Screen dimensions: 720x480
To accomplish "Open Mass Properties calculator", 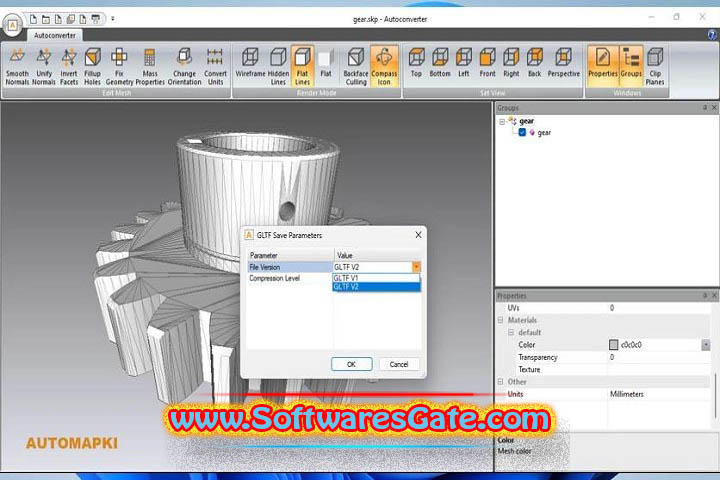I will (x=150, y=66).
